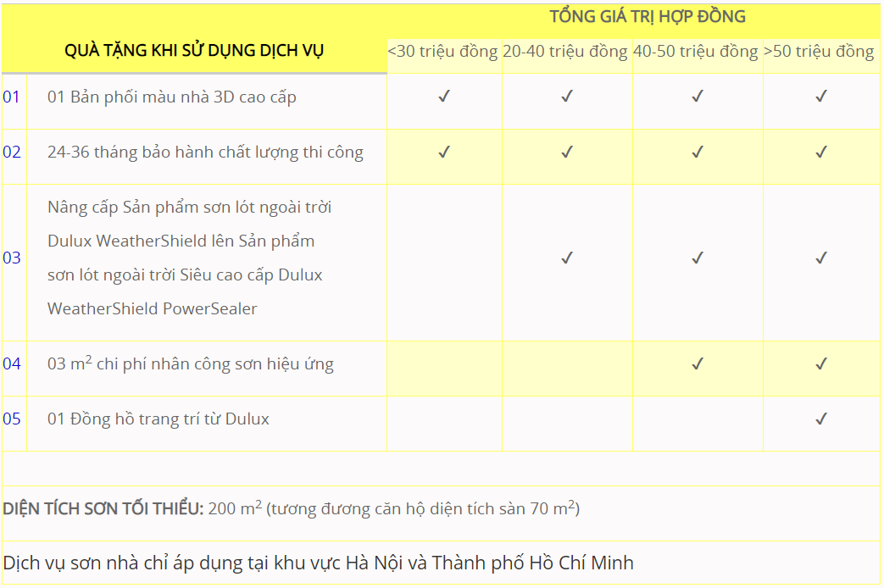The width and height of the screenshot is (884, 588).
Task: Open the blue row number 03 link
Action: (12, 258)
